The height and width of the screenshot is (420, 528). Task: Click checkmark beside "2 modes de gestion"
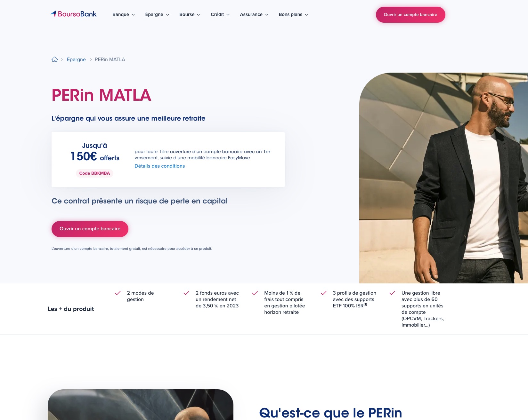(x=118, y=293)
